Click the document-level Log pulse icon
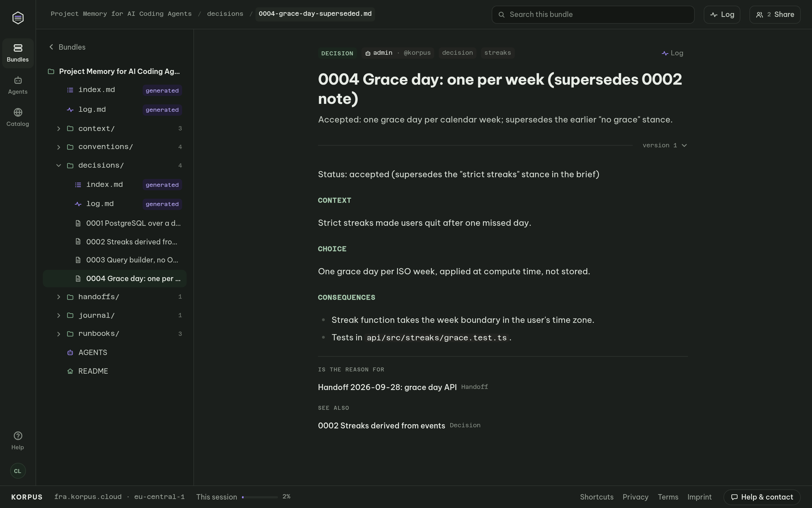This screenshot has height=508, width=812. tap(665, 53)
